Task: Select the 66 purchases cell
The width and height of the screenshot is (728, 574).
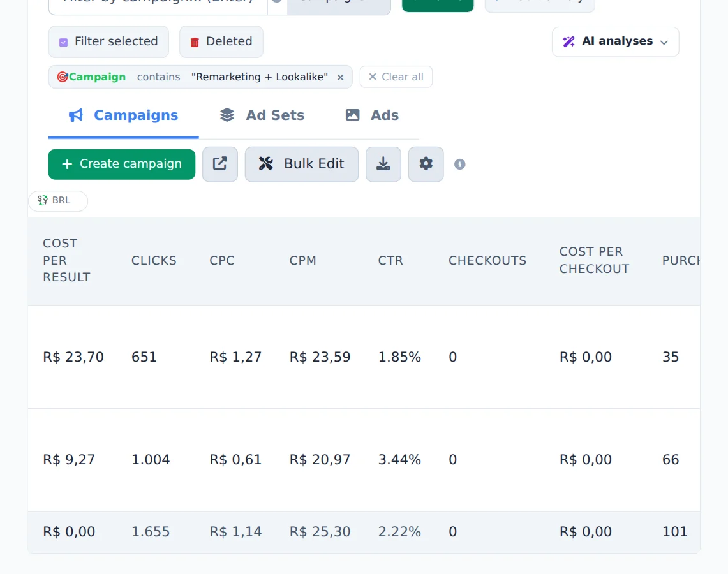Action: (671, 459)
